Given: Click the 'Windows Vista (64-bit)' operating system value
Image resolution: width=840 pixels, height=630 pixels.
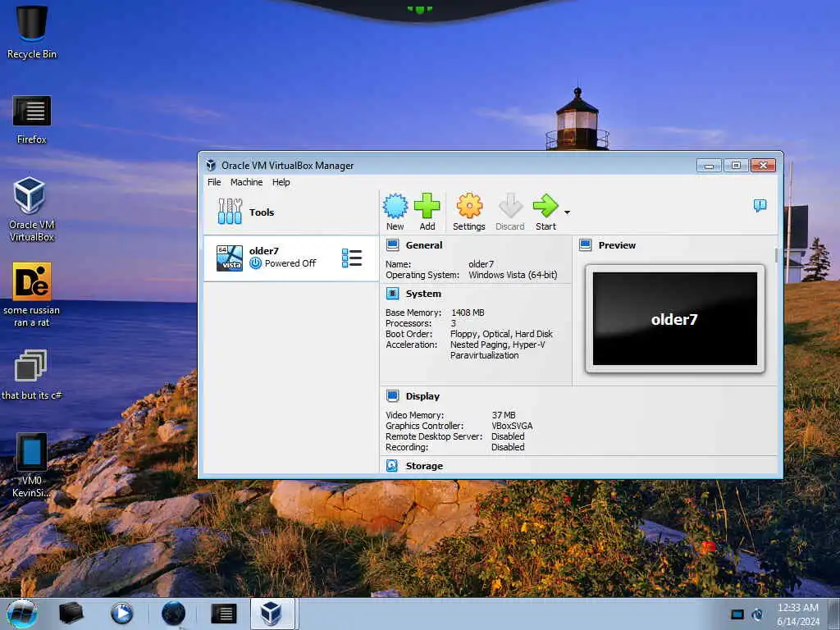Looking at the screenshot, I should 513,275.
